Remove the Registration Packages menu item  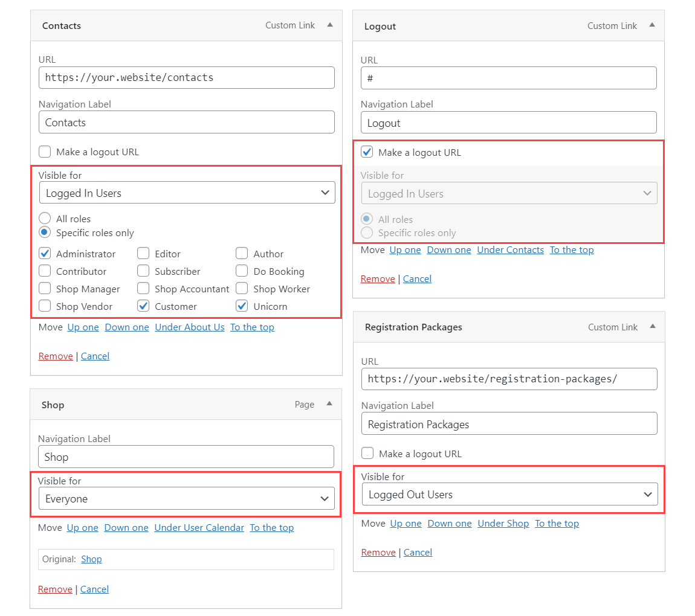(x=378, y=552)
